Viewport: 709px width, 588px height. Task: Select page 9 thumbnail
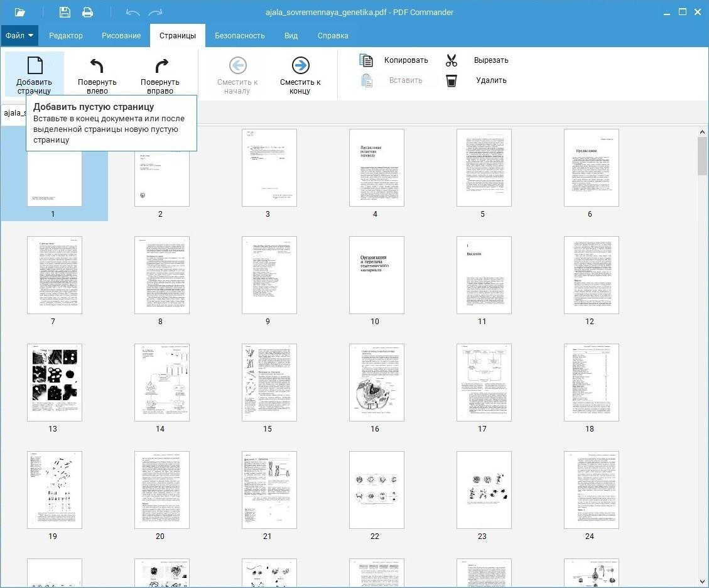269,275
